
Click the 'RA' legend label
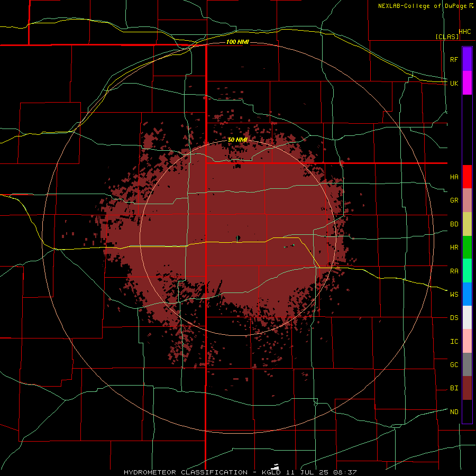pyautogui.click(x=454, y=271)
